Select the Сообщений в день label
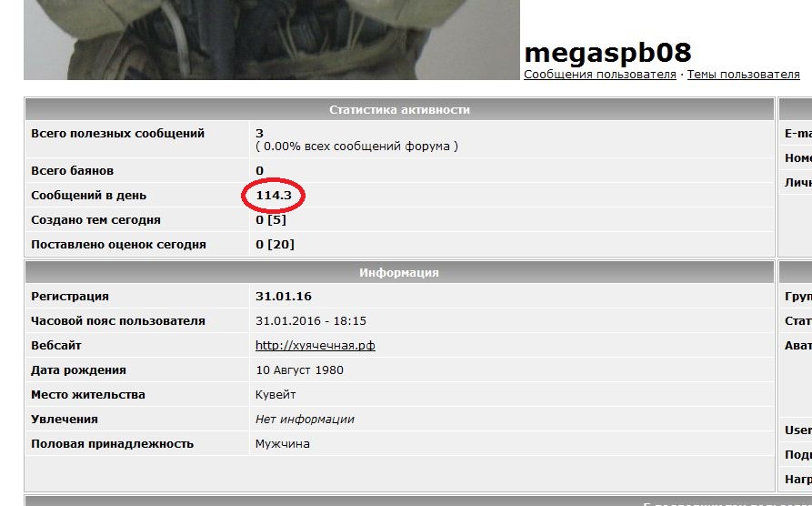 88,195
